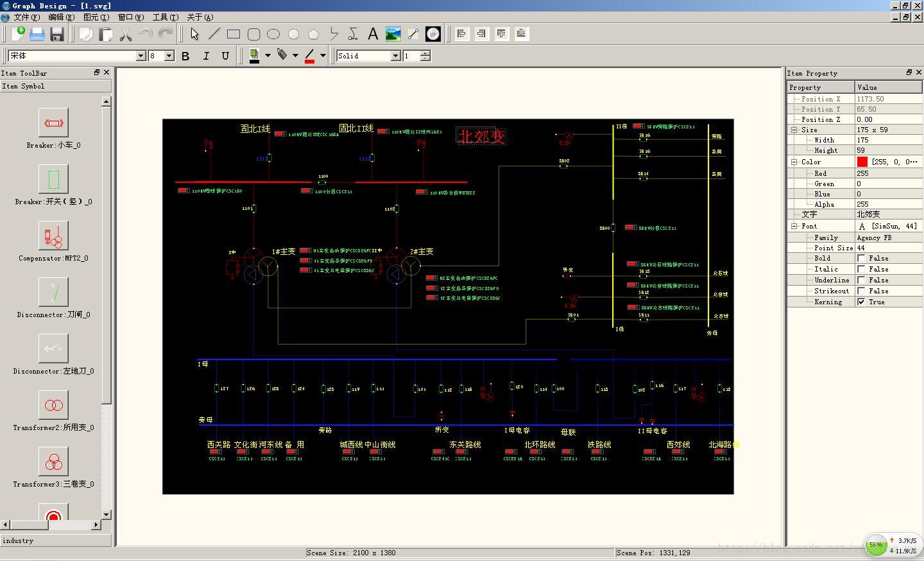The height and width of the screenshot is (561, 924).
Task: Toggle Underline formatting button
Action: coord(225,56)
